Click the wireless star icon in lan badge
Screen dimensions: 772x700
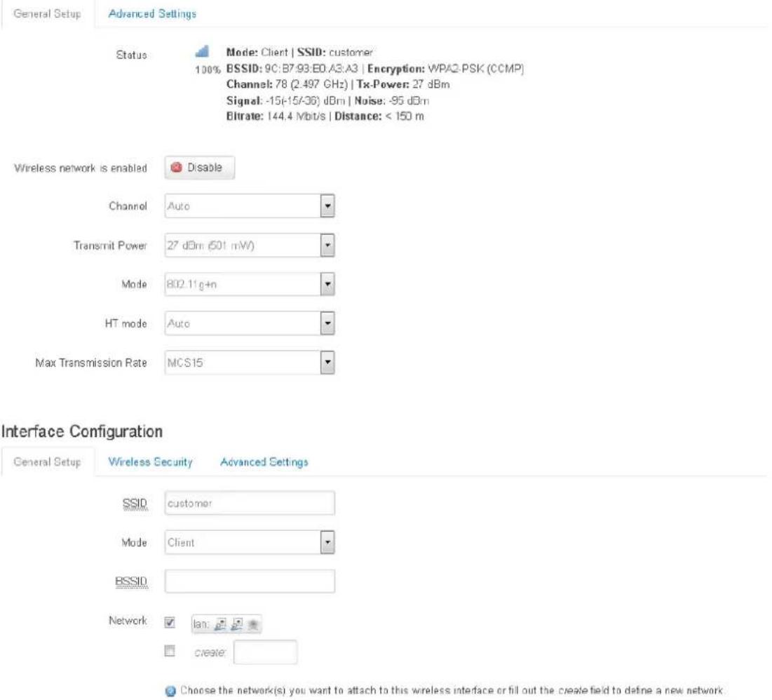click(253, 624)
